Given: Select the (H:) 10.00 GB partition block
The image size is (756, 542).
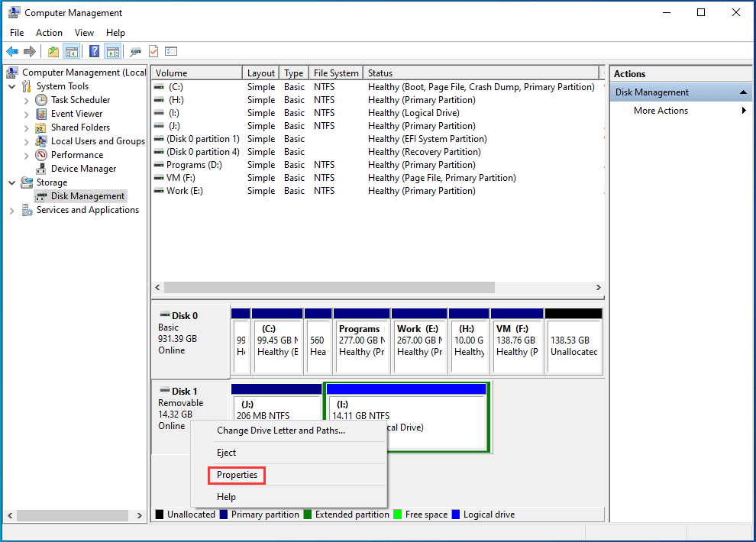Looking at the screenshot, I should (x=469, y=341).
